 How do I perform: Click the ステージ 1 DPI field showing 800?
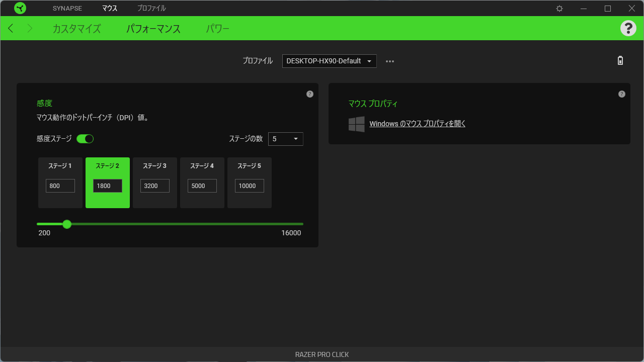tap(60, 186)
